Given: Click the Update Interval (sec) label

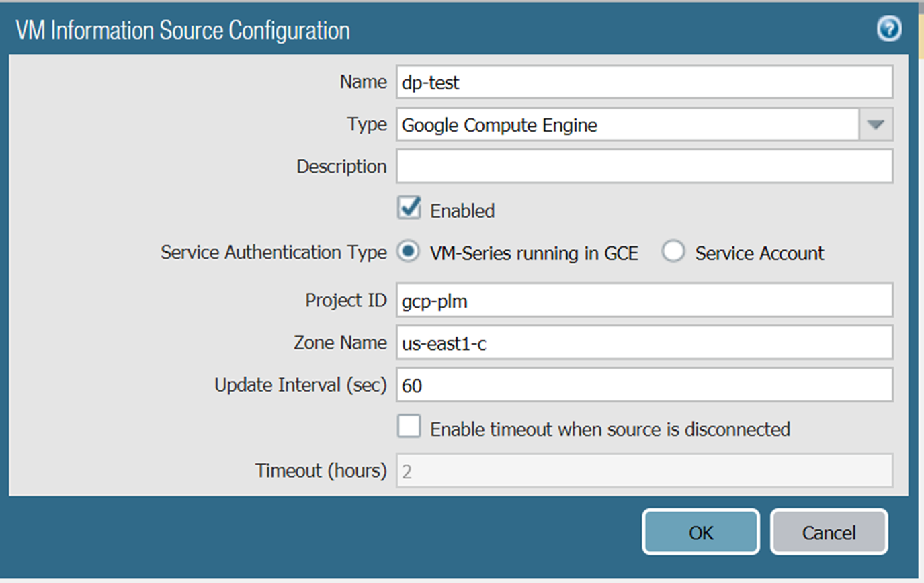Looking at the screenshot, I should [x=300, y=385].
